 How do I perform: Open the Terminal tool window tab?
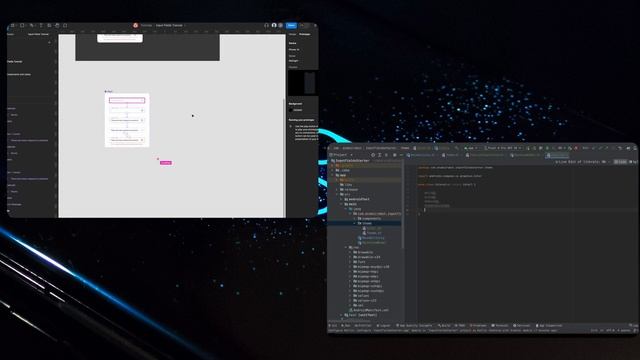tap(500, 325)
